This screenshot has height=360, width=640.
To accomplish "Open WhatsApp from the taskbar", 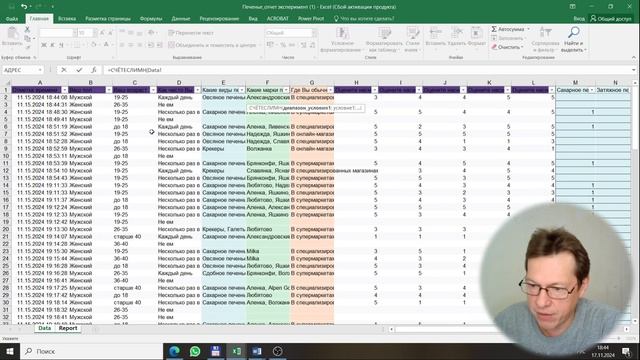I will [195, 351].
